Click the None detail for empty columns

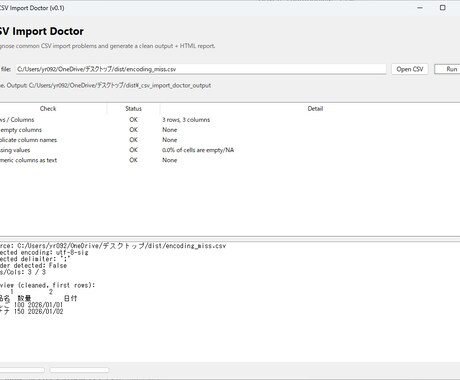pos(169,130)
